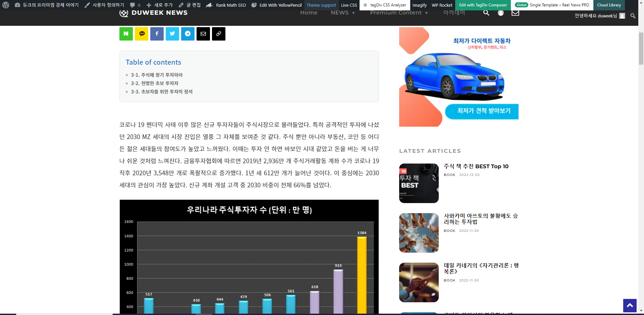Click 최저가 견적 받아보기 ad button
This screenshot has height=315, width=644.
pyautogui.click(x=482, y=112)
